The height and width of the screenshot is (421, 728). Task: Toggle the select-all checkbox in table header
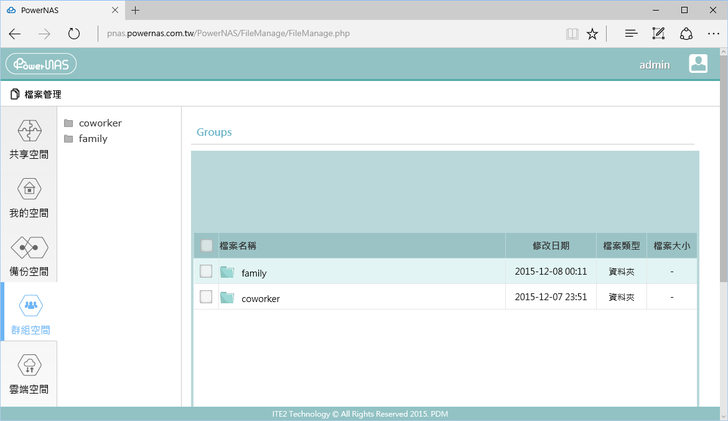[206, 246]
